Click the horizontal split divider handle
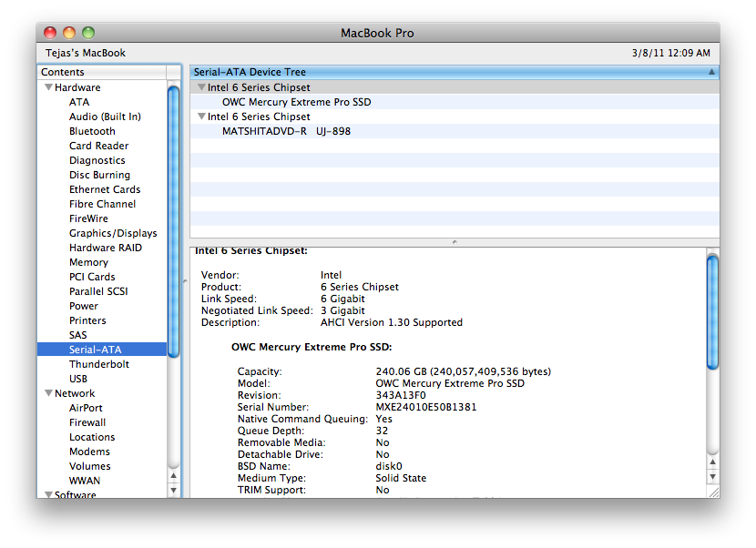The image size is (756, 548). pyautogui.click(x=455, y=242)
